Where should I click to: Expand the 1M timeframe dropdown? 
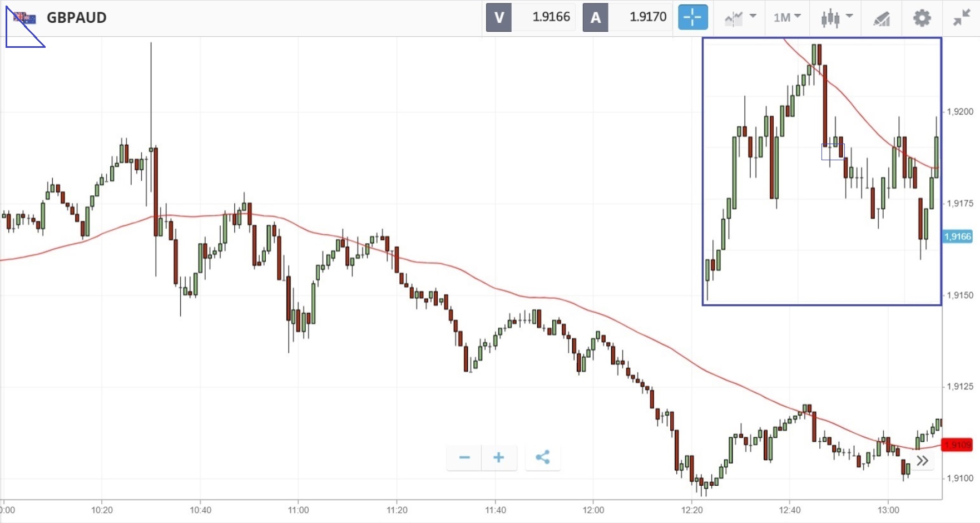[x=787, y=18]
